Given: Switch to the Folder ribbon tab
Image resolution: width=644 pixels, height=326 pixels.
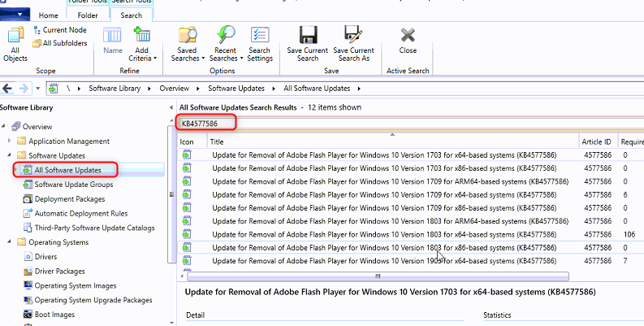Looking at the screenshot, I should pyautogui.click(x=88, y=15).
